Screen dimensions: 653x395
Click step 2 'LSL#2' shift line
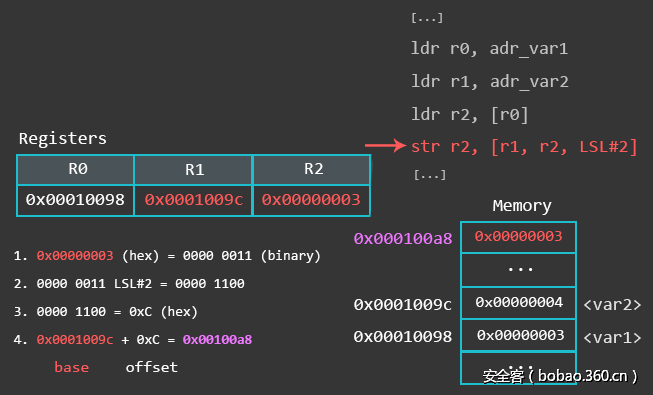129,284
